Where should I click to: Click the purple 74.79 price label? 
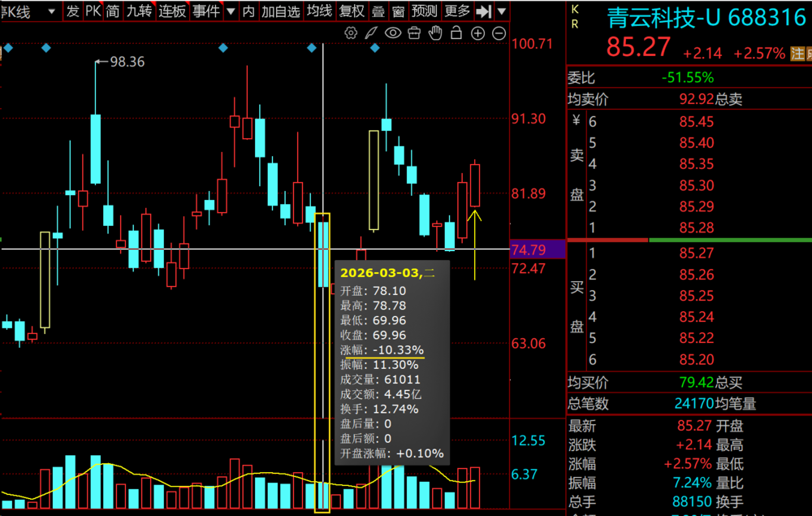[536, 249]
